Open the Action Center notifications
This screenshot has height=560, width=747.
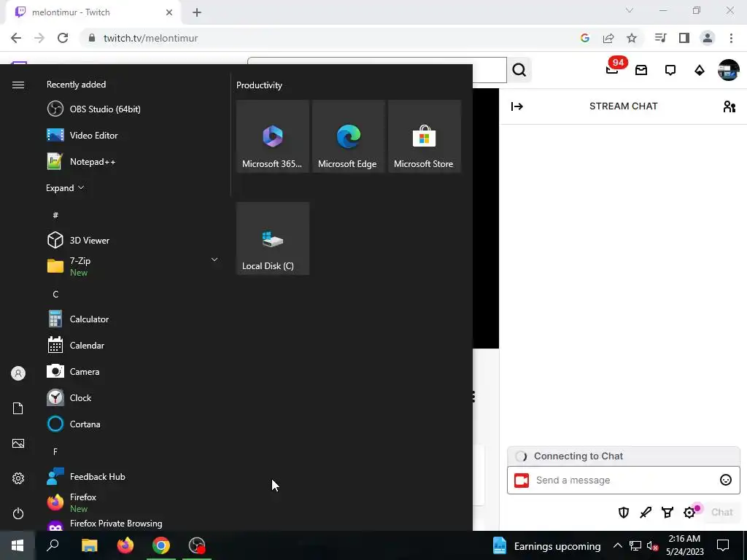pos(723,545)
